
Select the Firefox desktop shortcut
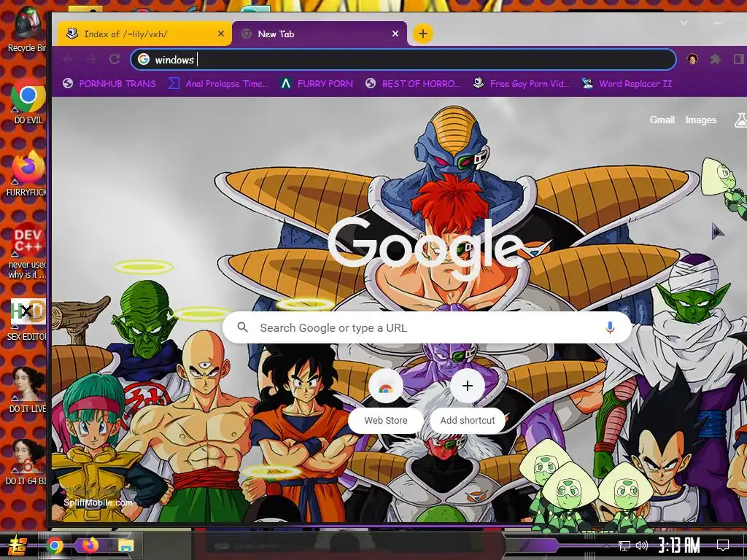pos(27,174)
